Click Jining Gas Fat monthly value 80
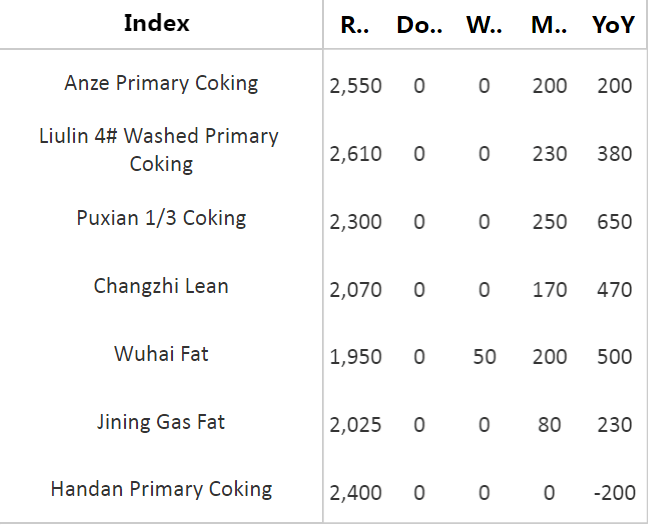 pyautogui.click(x=549, y=425)
